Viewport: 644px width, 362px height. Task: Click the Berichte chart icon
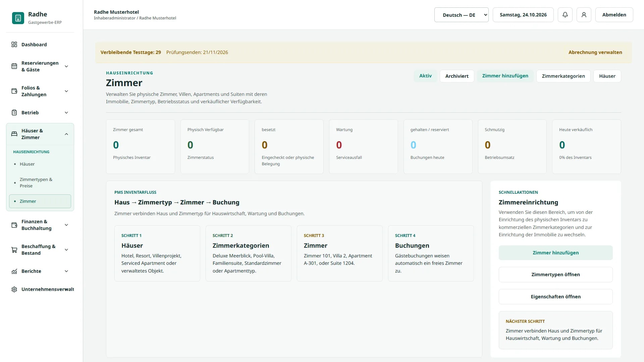(x=14, y=271)
